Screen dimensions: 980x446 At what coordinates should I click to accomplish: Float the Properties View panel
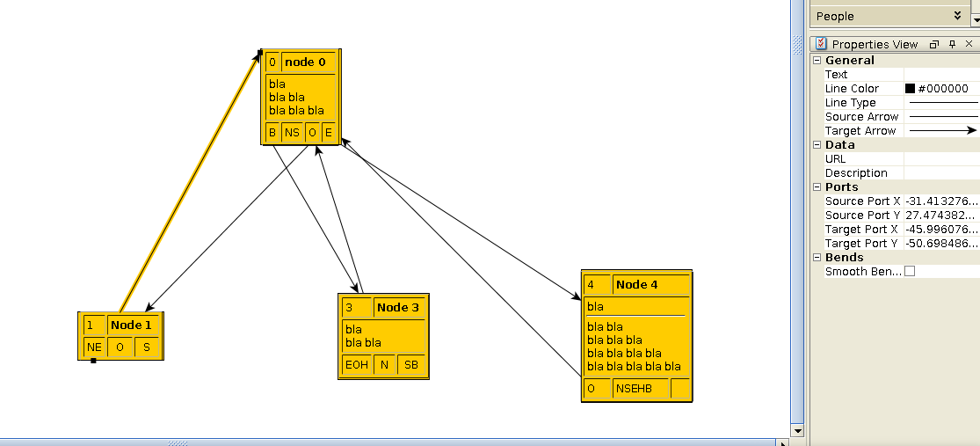pyautogui.click(x=934, y=44)
